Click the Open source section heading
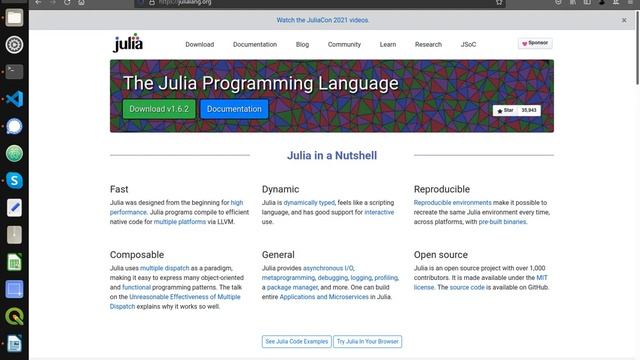The height and width of the screenshot is (360, 640). pos(441,255)
